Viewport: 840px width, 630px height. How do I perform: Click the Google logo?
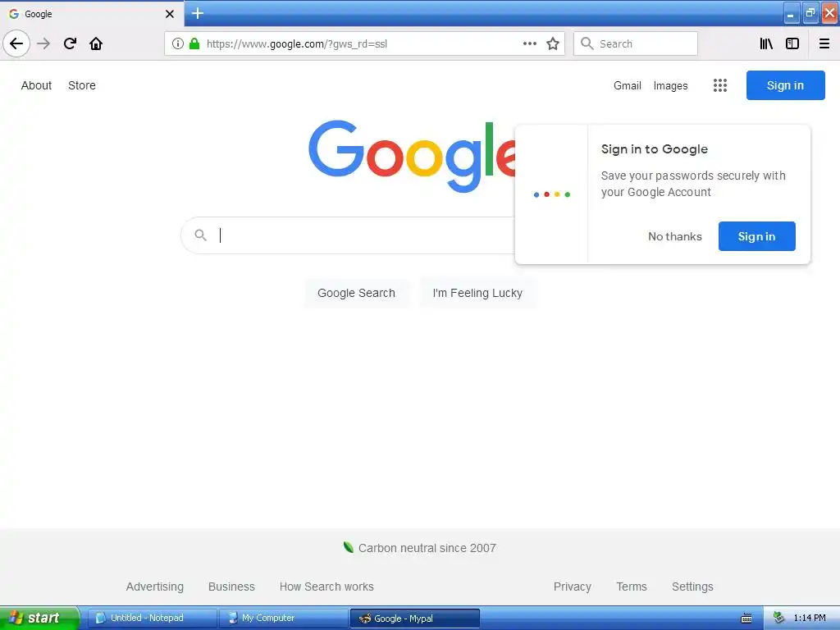click(412, 156)
